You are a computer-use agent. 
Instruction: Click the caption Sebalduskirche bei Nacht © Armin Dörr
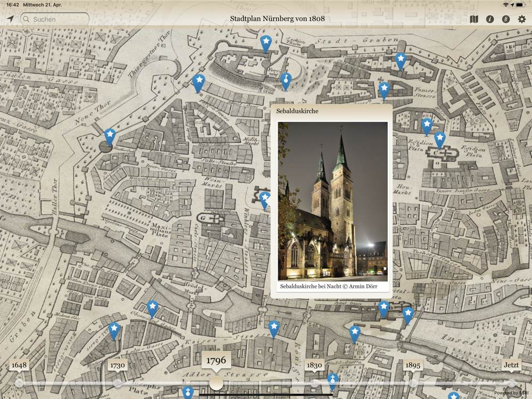click(x=329, y=286)
